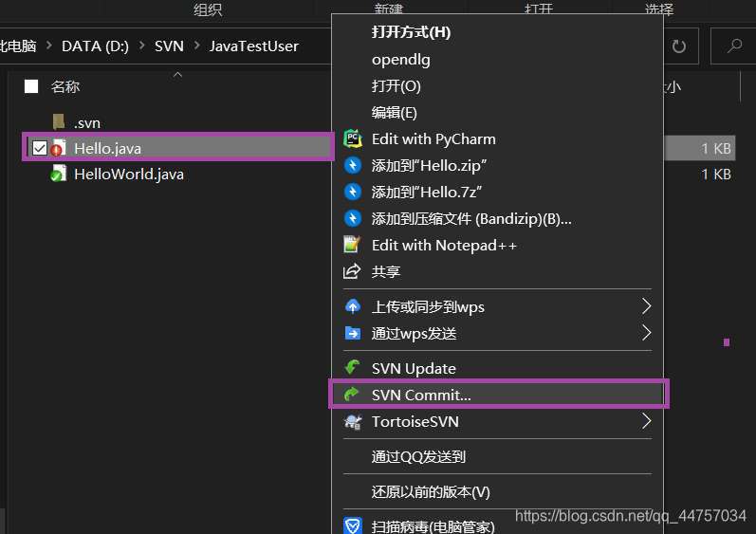Select Edit with Notepad++
Screen dimensions: 756x534
tap(444, 246)
